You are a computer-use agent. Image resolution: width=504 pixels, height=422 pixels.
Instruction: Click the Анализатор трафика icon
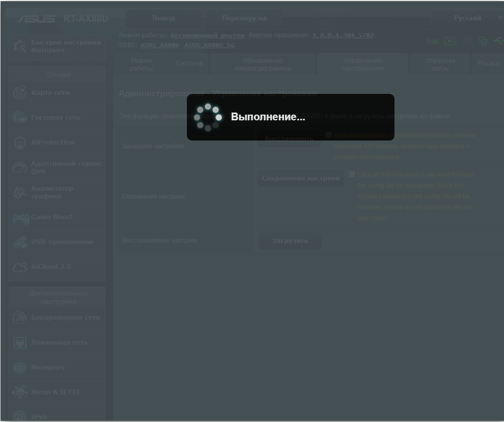click(20, 192)
